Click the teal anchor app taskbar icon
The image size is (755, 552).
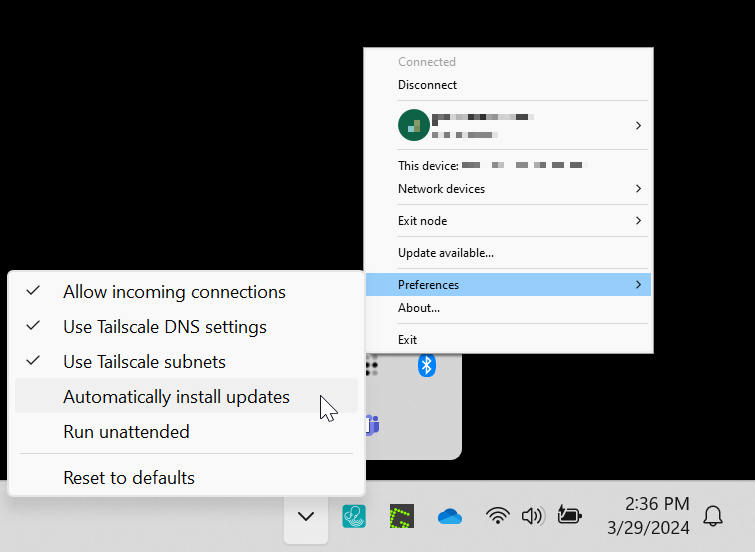point(354,516)
